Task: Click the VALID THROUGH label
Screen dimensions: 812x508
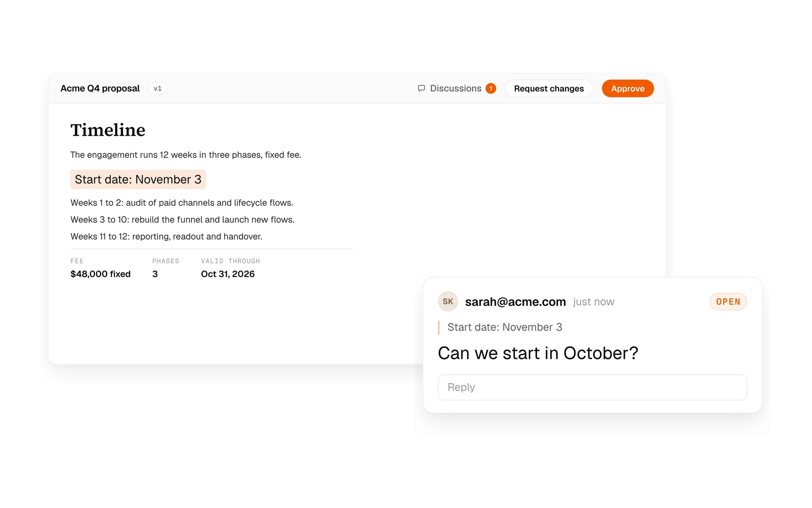Action: (230, 261)
